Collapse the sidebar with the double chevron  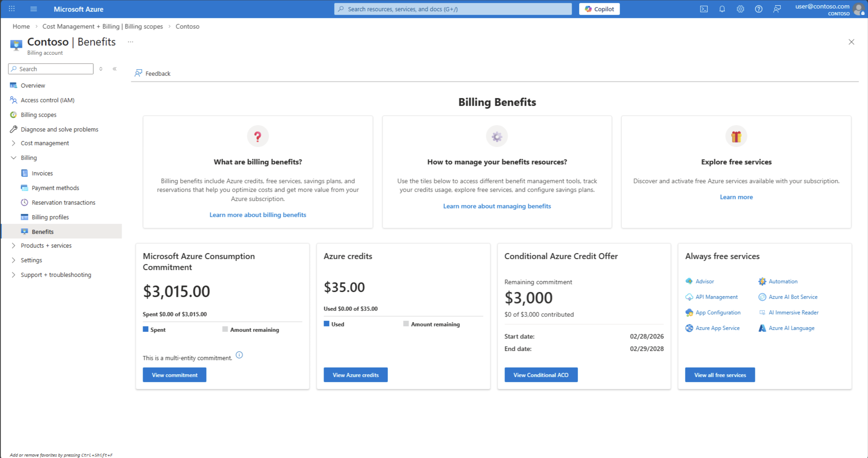coord(115,69)
